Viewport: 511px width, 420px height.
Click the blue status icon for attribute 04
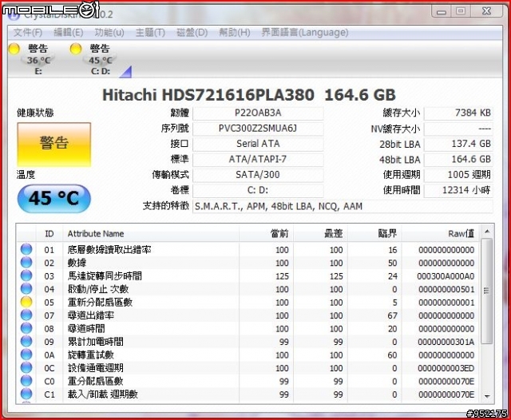point(26,289)
